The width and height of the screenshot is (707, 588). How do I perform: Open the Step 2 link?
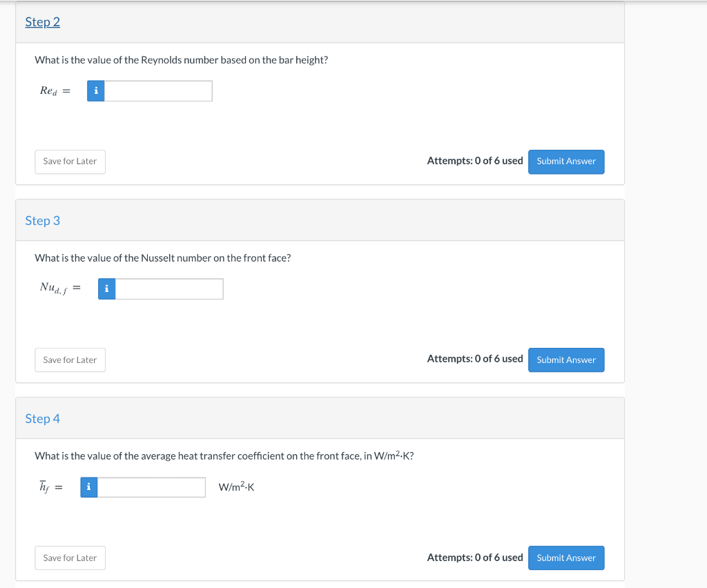pos(42,21)
